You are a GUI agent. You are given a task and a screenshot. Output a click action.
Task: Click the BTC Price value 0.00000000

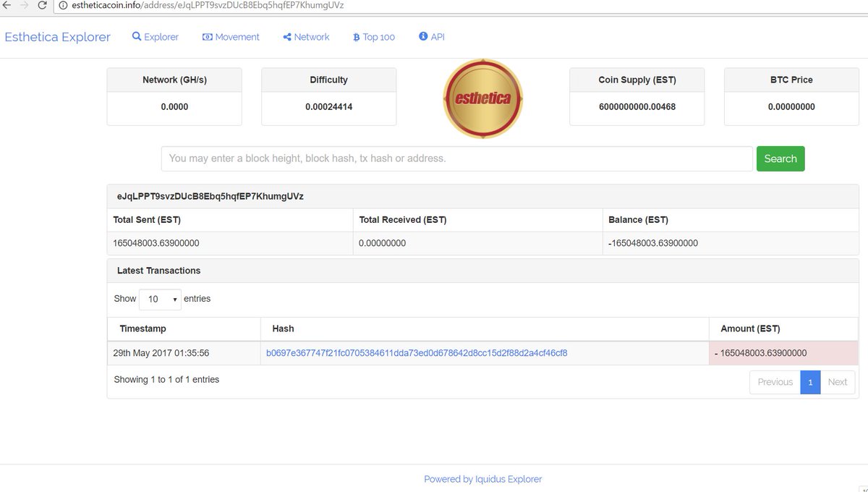[x=791, y=106]
